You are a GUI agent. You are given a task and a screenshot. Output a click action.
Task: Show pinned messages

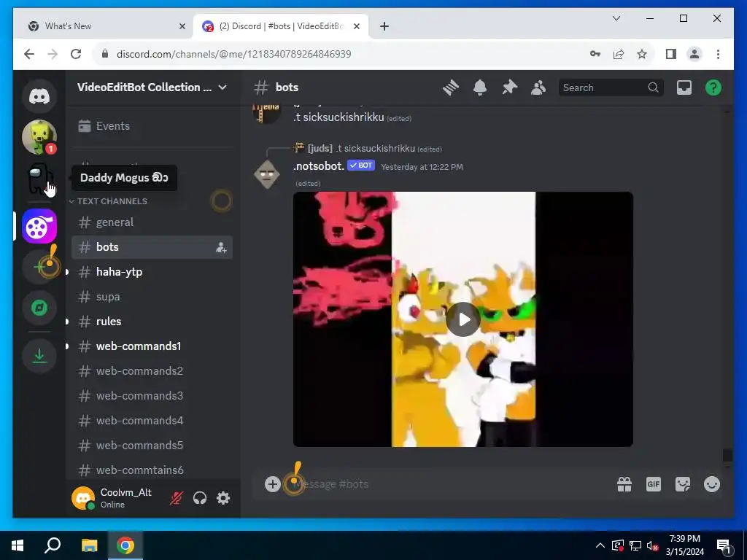(x=509, y=87)
